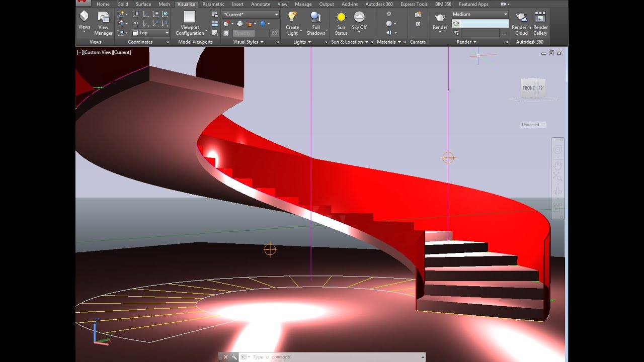Click the Create Light button

[x=292, y=23]
